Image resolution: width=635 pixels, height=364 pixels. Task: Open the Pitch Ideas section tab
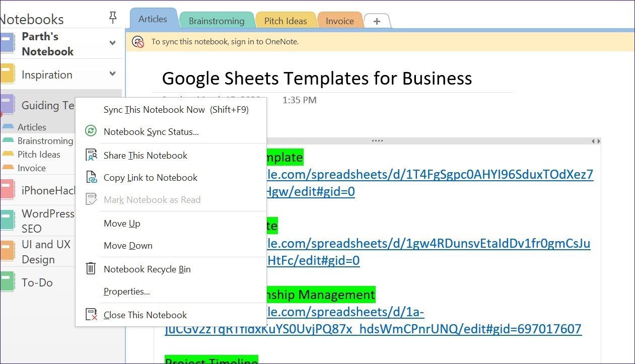click(x=286, y=21)
